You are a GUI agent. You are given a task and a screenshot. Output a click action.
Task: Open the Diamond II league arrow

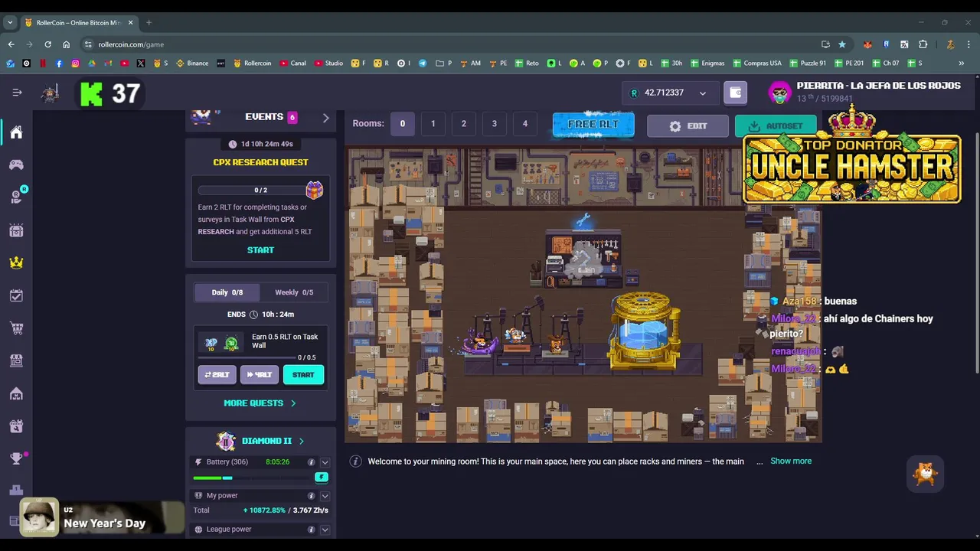pyautogui.click(x=301, y=442)
